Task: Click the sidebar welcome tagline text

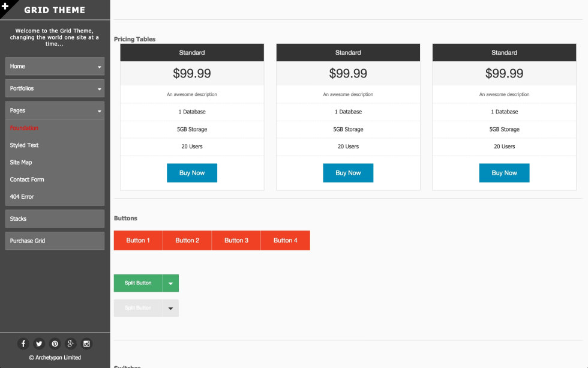Action: pos(55,37)
